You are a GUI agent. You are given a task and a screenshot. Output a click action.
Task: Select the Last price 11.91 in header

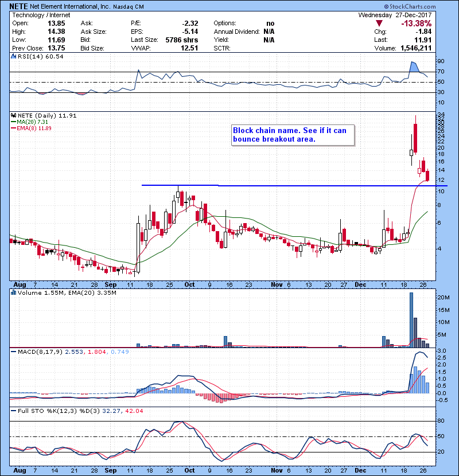[x=423, y=40]
